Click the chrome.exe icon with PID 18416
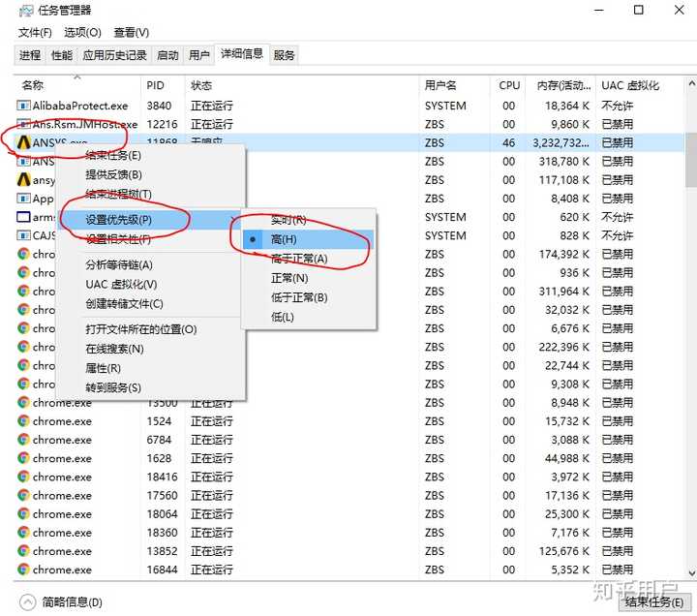The height and width of the screenshot is (616, 697). coord(23,477)
